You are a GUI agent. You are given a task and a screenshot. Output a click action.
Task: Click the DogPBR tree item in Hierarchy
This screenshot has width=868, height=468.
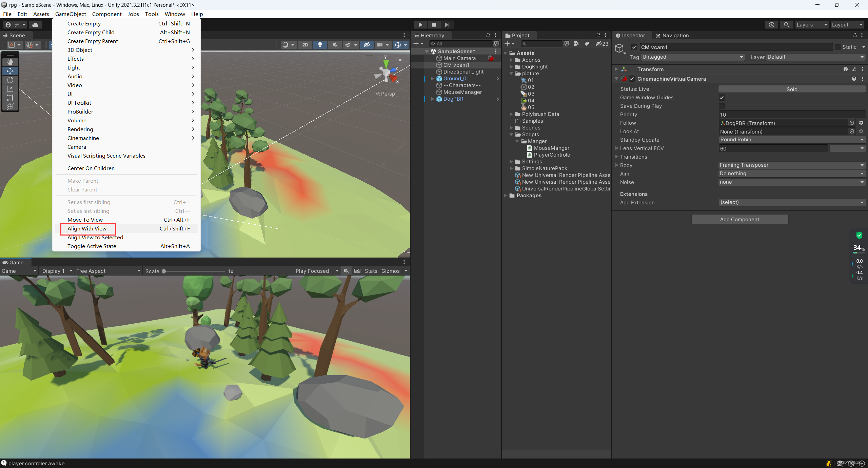tap(454, 99)
